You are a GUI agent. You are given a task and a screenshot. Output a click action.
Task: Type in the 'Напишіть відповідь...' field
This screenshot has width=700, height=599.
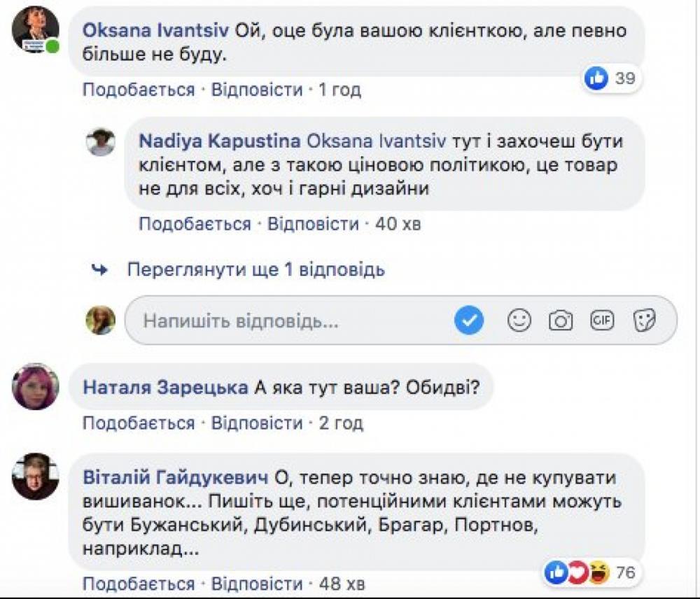click(x=280, y=321)
